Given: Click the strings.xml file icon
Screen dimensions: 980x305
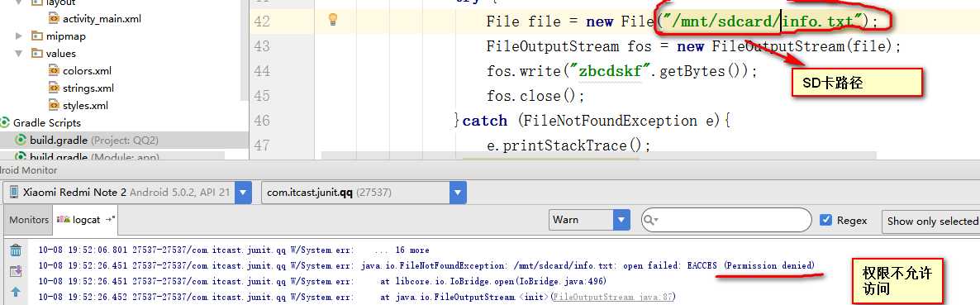Looking at the screenshot, I should pos(54,88).
